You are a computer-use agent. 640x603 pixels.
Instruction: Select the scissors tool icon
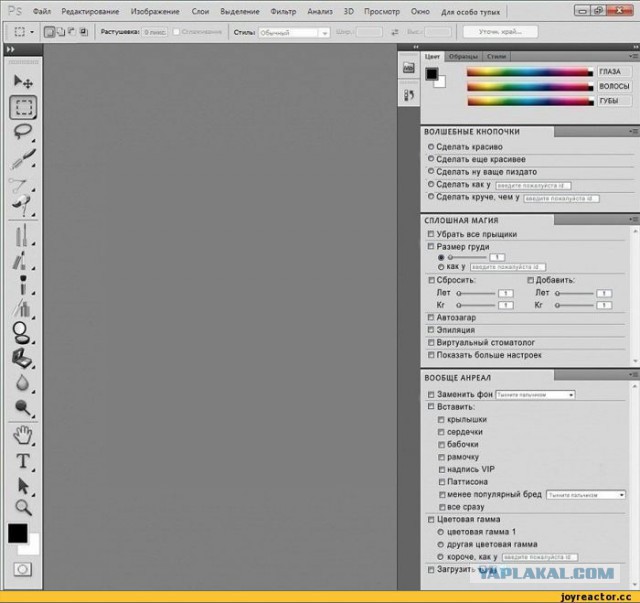click(18, 185)
